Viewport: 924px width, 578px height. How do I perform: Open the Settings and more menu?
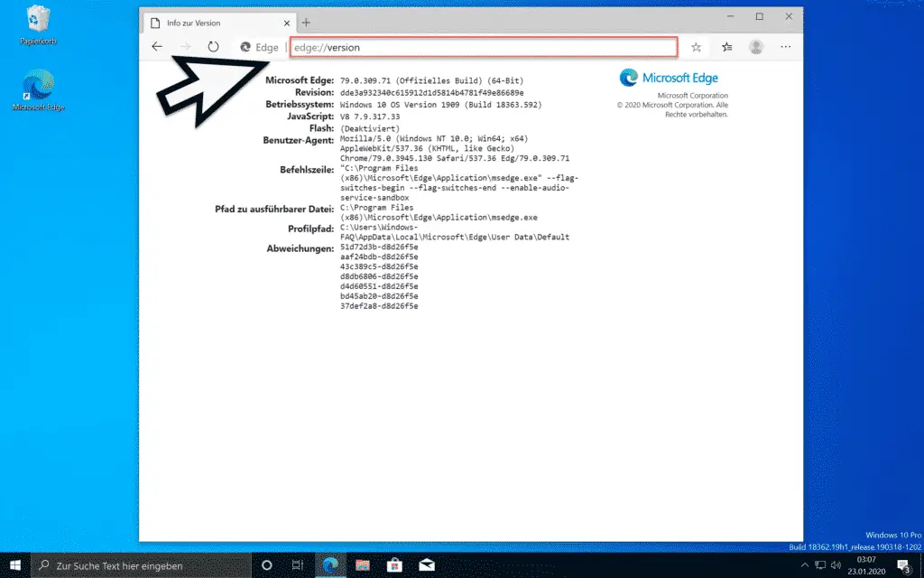[786, 47]
